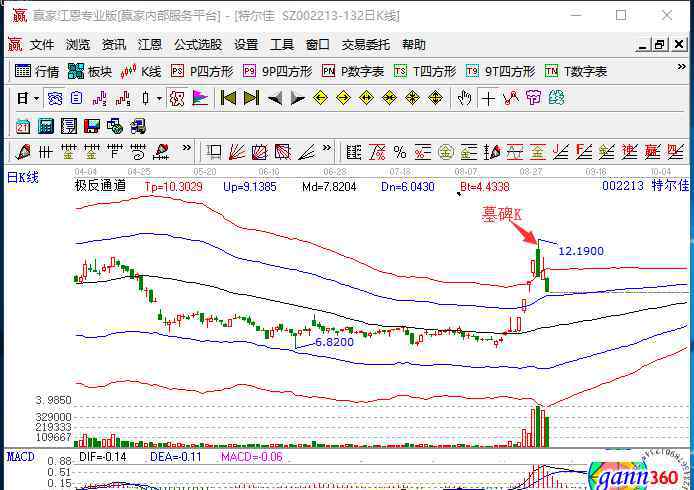The height and width of the screenshot is (490, 694).
Task: Open the 资讯 menu
Action: 114,45
